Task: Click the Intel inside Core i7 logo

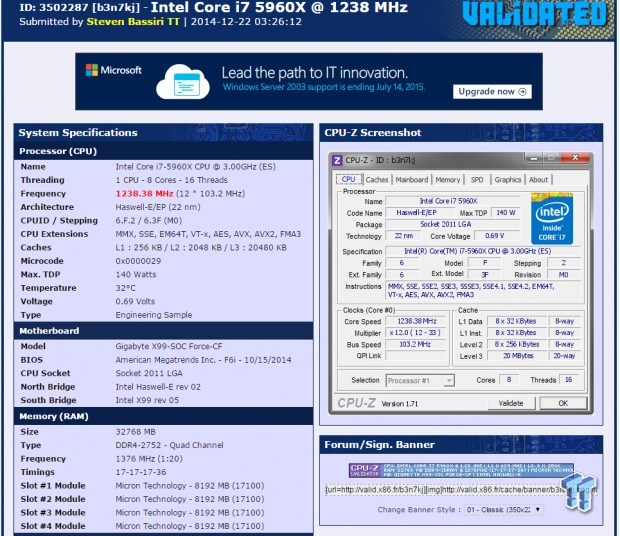Action: [552, 219]
